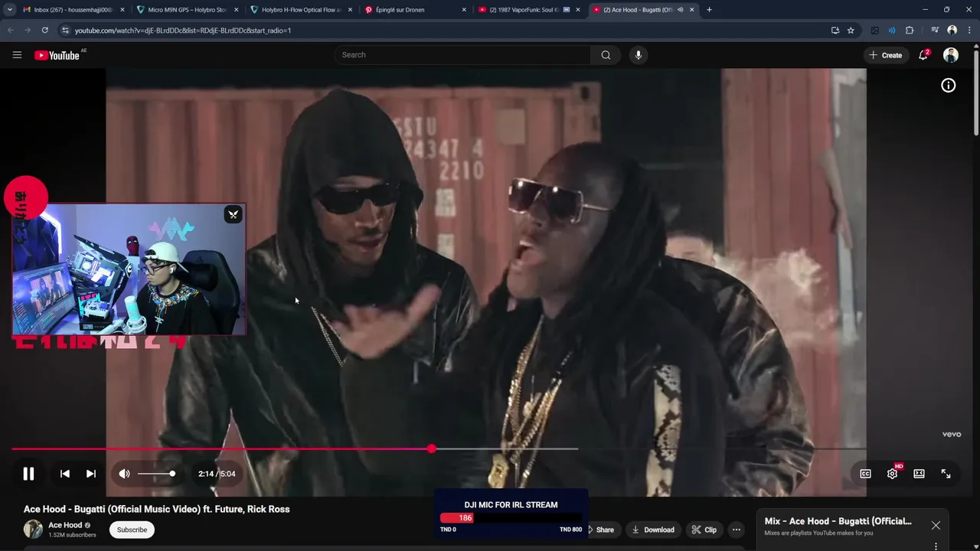Skip to previous video
The width and height of the screenshot is (980, 551).
tap(65, 474)
